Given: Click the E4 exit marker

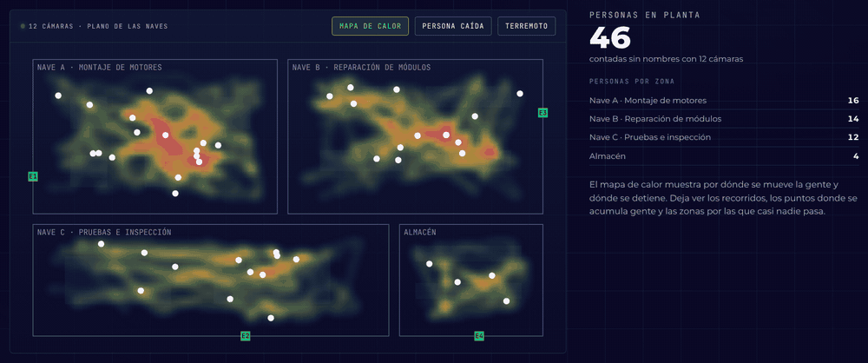Looking at the screenshot, I should [479, 335].
